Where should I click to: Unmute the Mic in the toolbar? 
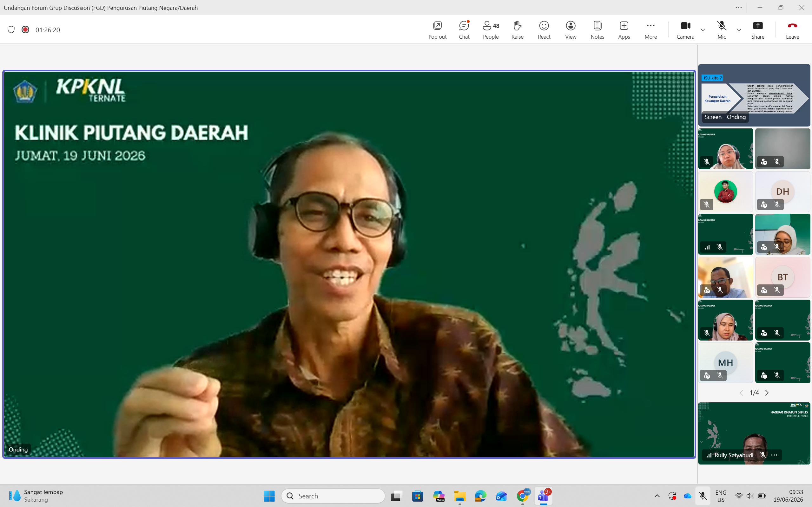pyautogui.click(x=721, y=30)
